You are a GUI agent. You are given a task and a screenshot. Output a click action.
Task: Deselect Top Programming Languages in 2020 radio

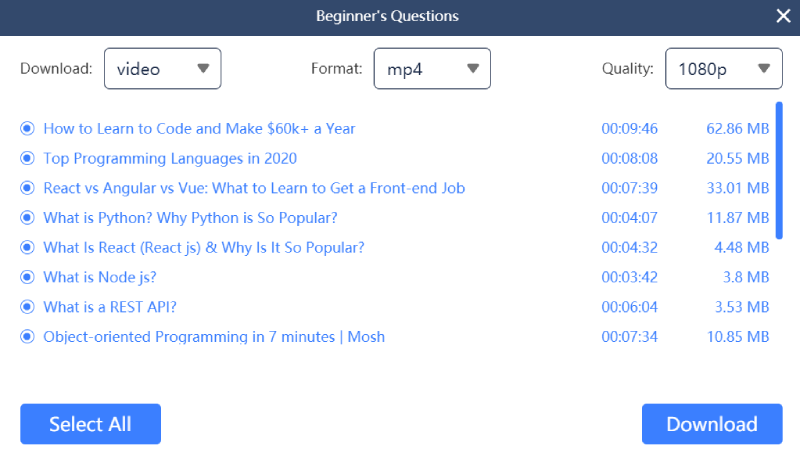28,158
